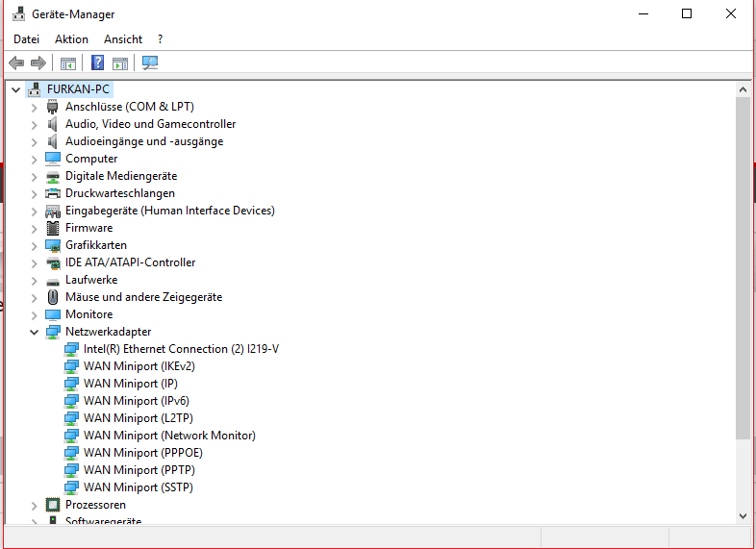Maximize the Geräte-Manager window
The width and height of the screenshot is (756, 549).
coord(687,14)
